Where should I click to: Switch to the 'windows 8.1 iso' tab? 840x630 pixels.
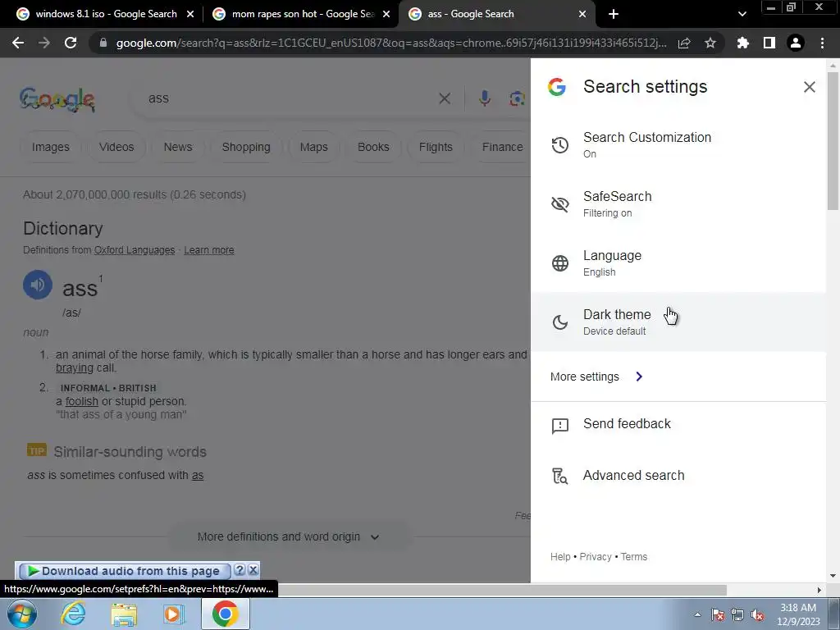click(106, 14)
